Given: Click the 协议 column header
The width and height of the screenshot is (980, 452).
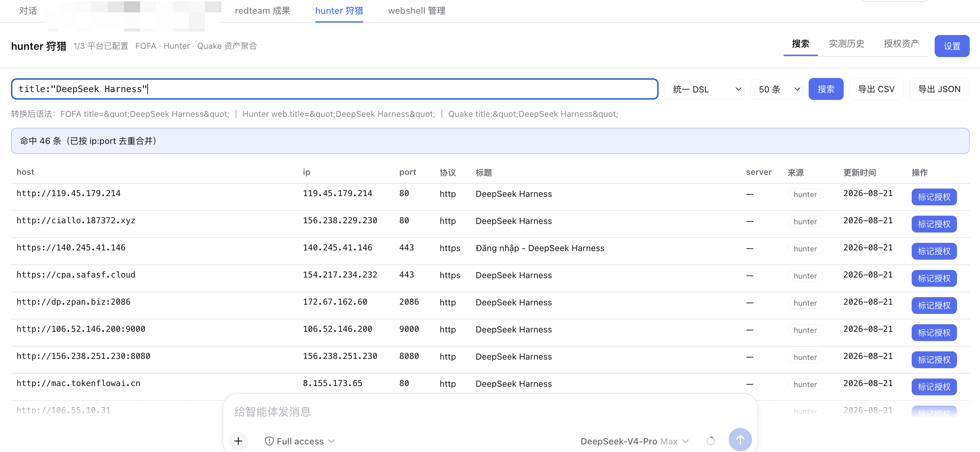Looking at the screenshot, I should [447, 172].
